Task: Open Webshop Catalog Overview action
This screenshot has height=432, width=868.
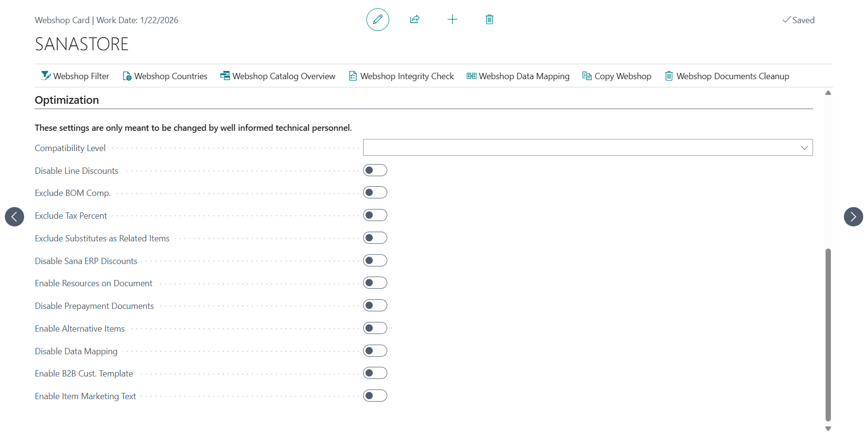Action: tap(278, 76)
